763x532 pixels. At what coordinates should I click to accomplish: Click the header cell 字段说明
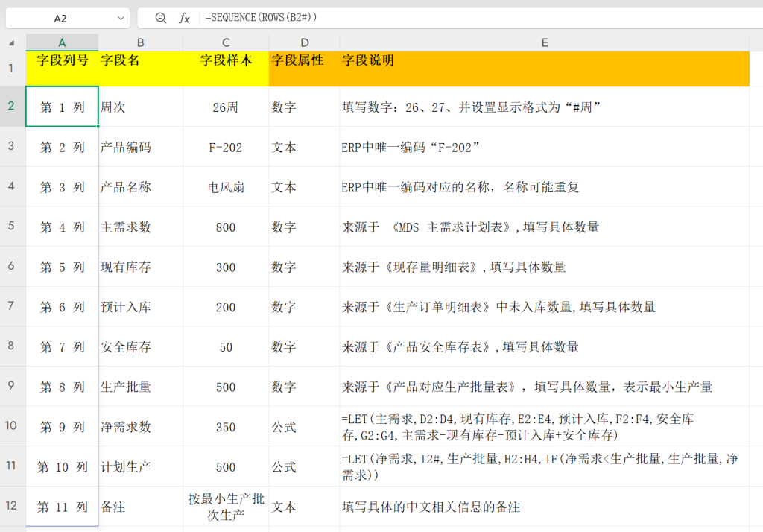tap(545, 68)
